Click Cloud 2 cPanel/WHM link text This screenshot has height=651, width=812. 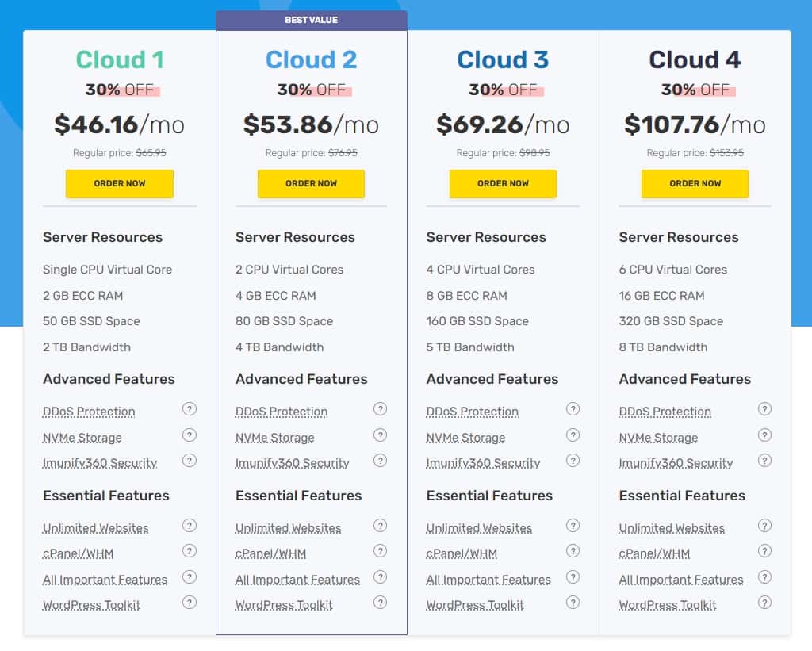[x=270, y=553]
